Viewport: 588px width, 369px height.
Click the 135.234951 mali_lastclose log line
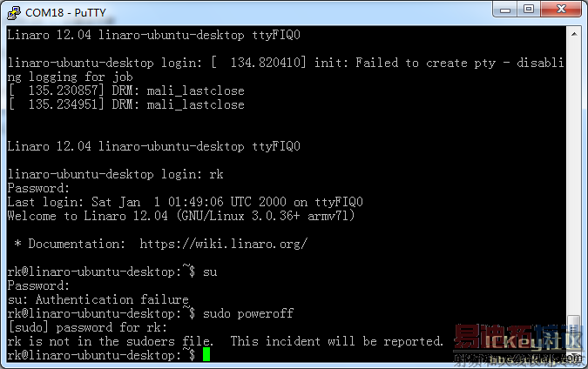point(126,104)
